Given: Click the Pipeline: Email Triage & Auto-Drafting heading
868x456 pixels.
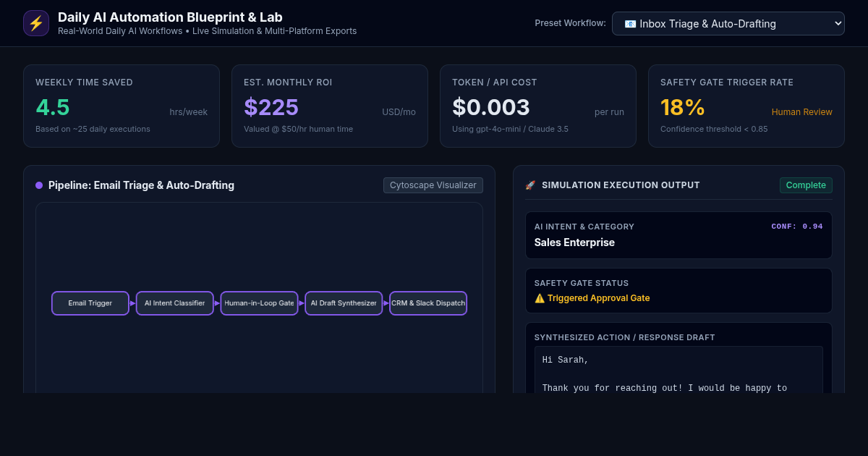Looking at the screenshot, I should click(141, 185).
